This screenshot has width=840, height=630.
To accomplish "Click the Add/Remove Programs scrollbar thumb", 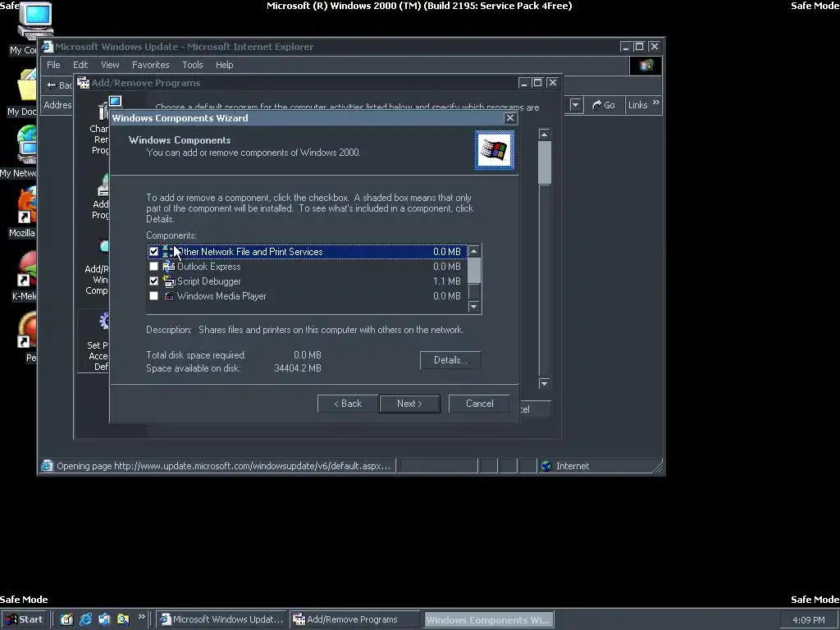I will pyautogui.click(x=545, y=162).
